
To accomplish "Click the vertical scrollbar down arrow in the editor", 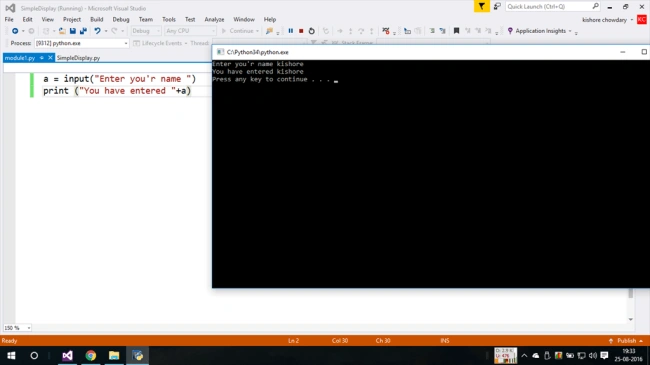I will click(x=631, y=319).
